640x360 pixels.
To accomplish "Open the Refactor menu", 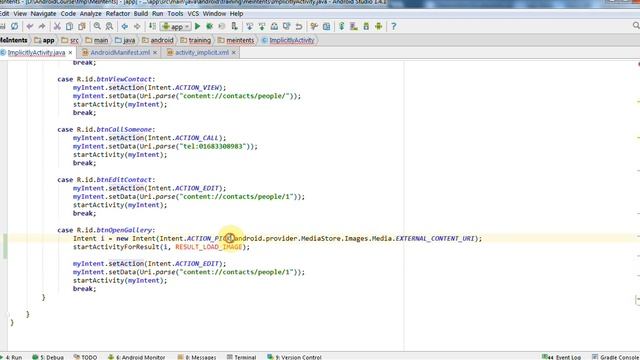I will click(x=118, y=13).
